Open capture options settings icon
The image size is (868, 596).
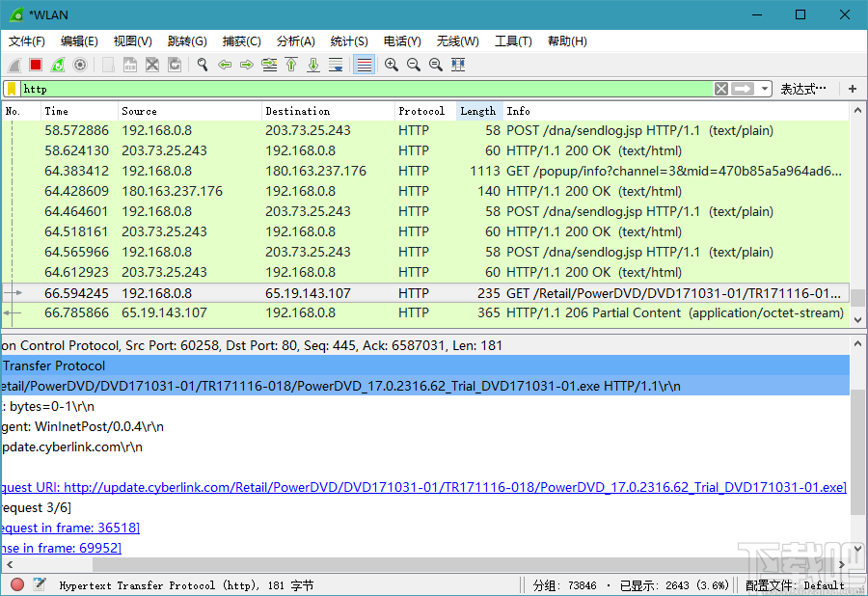77,64
